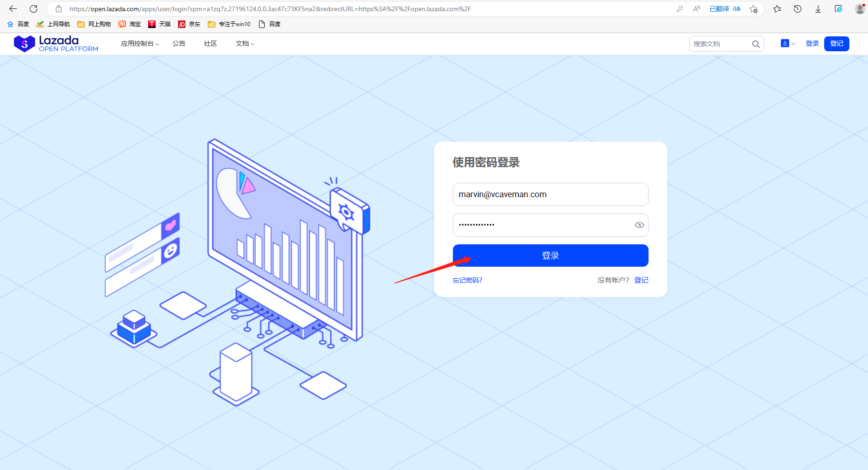Open the browser history icon

pyautogui.click(x=798, y=9)
